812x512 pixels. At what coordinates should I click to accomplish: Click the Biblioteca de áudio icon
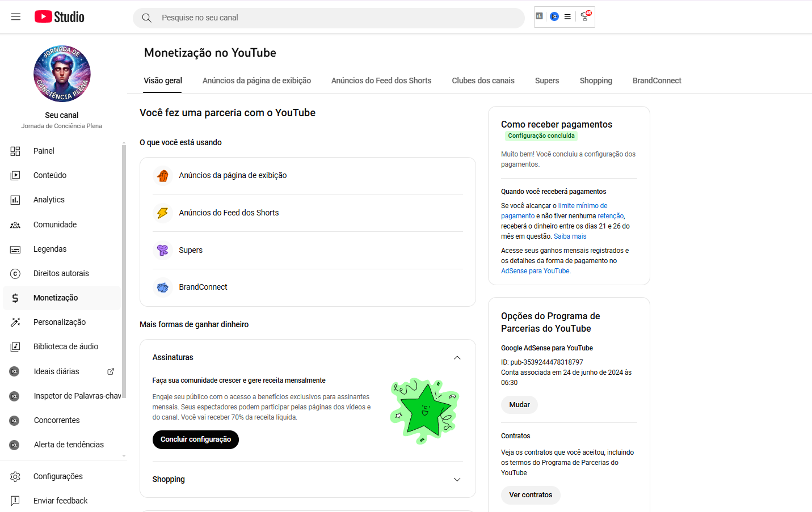click(15, 346)
